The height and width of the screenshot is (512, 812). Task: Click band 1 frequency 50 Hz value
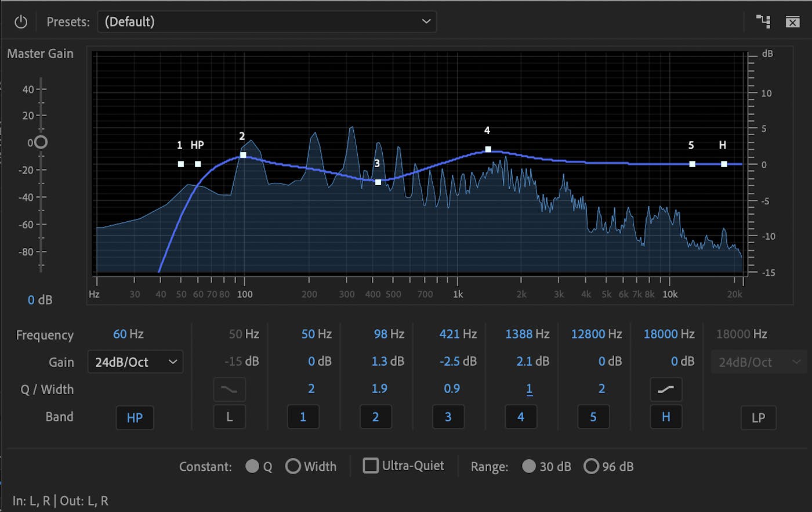[317, 334]
